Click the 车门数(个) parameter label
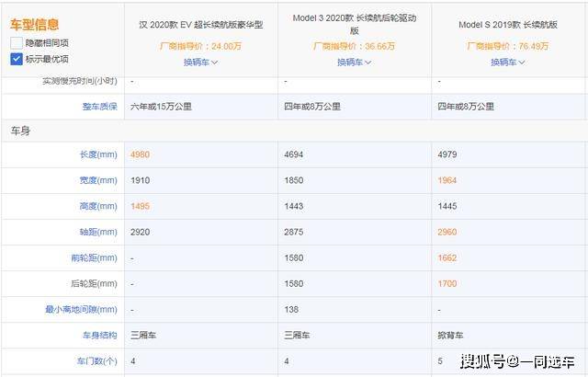588x377 pixels. pos(96,362)
